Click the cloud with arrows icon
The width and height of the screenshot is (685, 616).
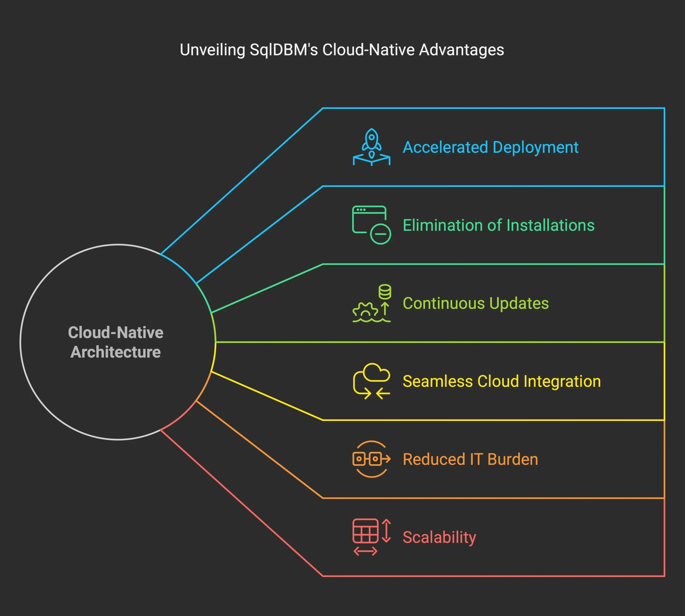pyautogui.click(x=372, y=381)
